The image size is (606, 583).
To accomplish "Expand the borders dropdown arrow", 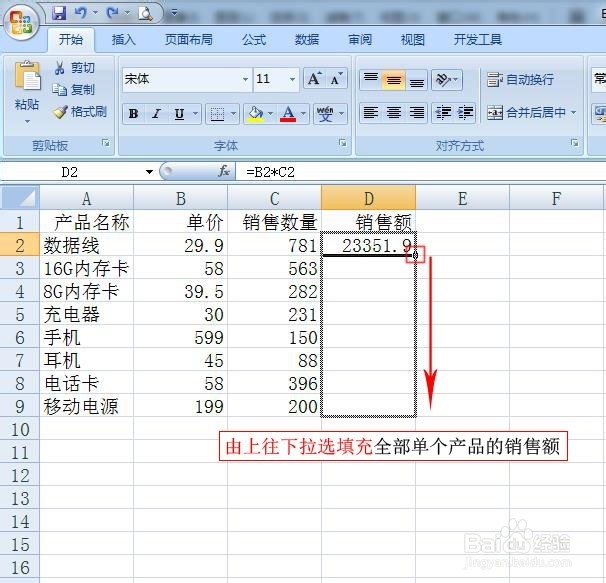I will coord(233,114).
